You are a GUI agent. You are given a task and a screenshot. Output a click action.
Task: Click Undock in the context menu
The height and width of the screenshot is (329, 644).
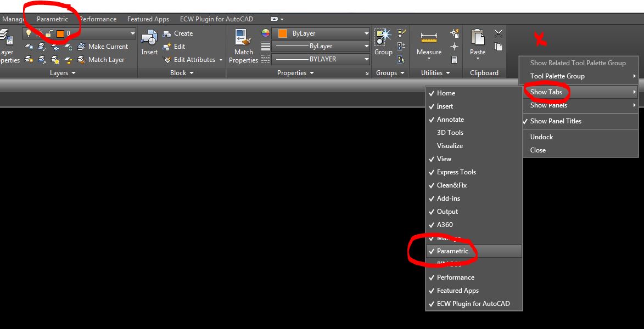click(x=541, y=137)
